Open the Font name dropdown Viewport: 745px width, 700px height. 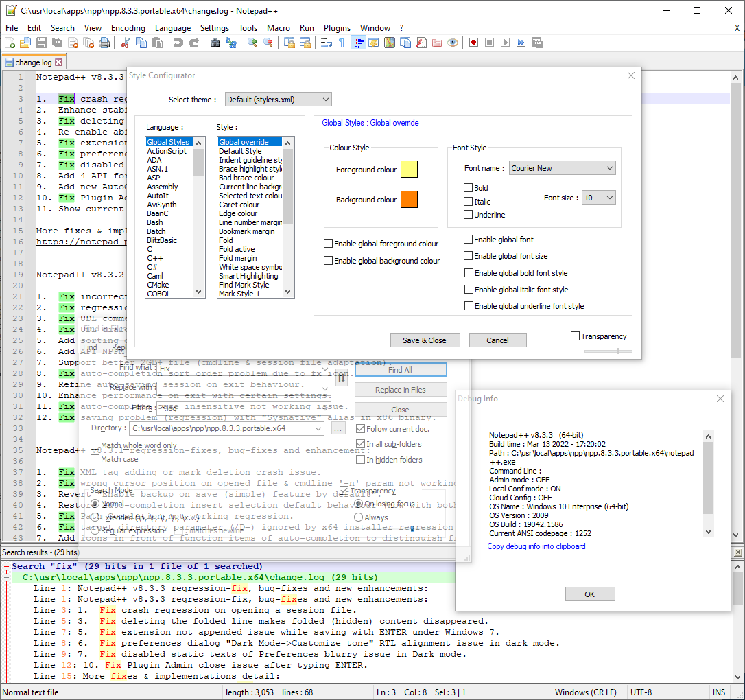[562, 167]
